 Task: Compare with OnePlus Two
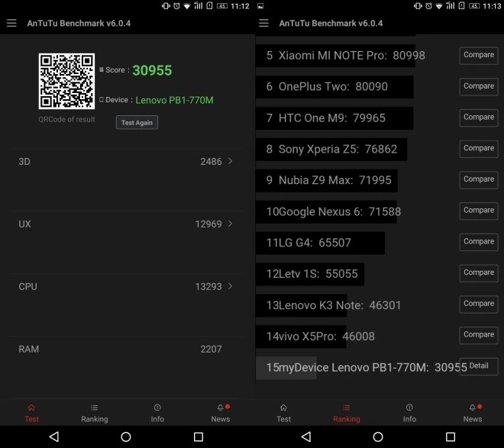point(479,86)
